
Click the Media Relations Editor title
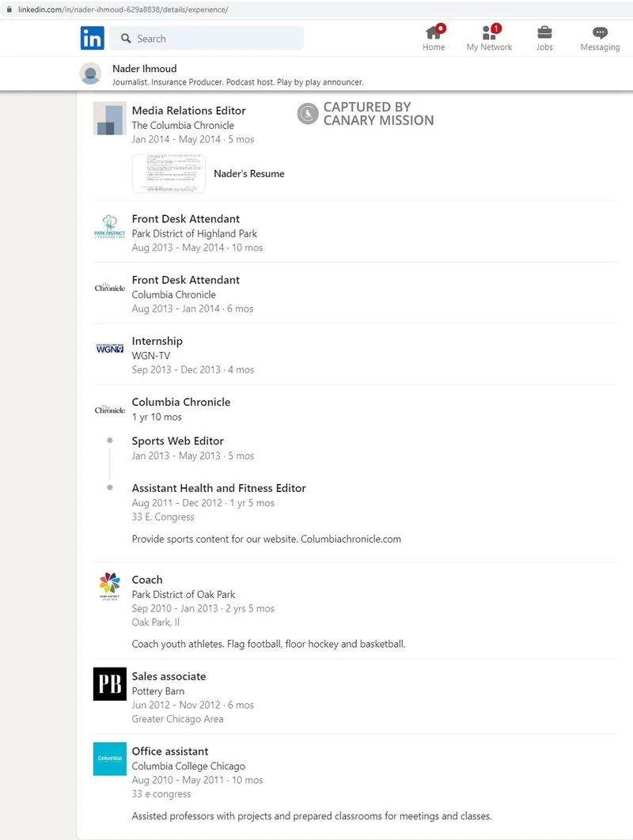[188, 111]
